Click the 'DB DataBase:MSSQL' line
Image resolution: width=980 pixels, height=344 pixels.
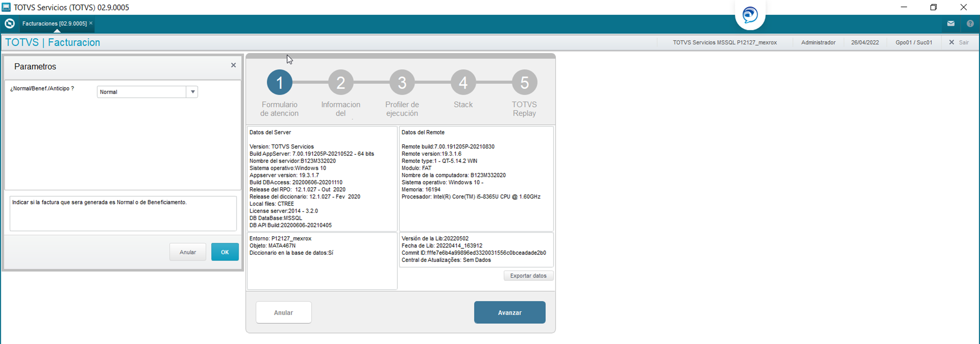[275, 218]
